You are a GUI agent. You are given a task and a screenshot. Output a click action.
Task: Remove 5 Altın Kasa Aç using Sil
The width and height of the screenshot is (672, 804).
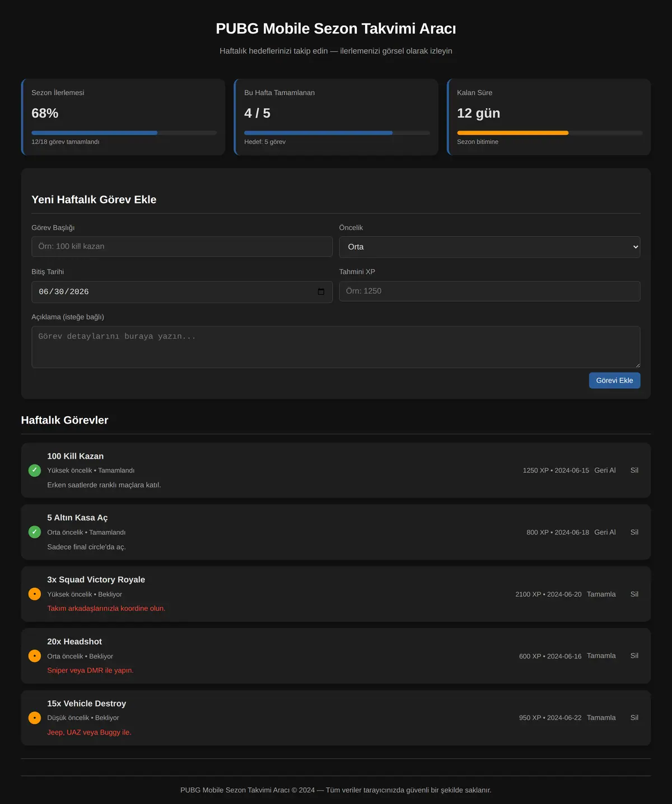click(x=634, y=532)
